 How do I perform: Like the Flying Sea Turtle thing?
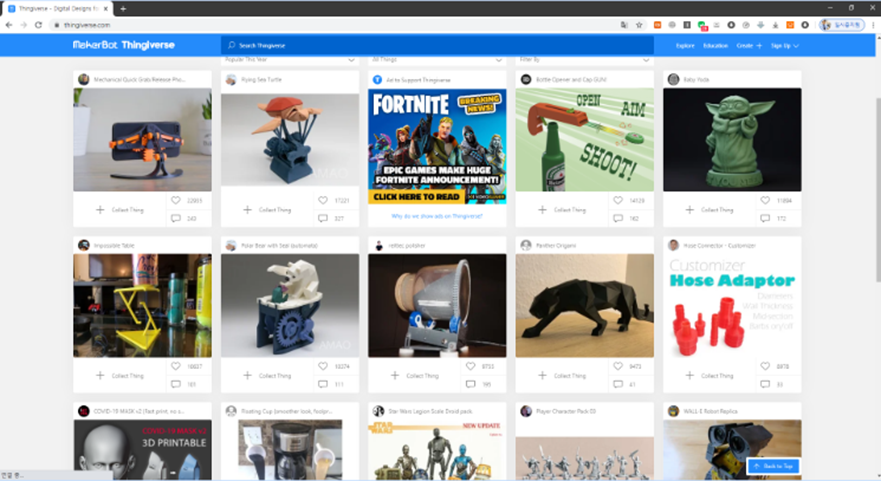coord(323,200)
